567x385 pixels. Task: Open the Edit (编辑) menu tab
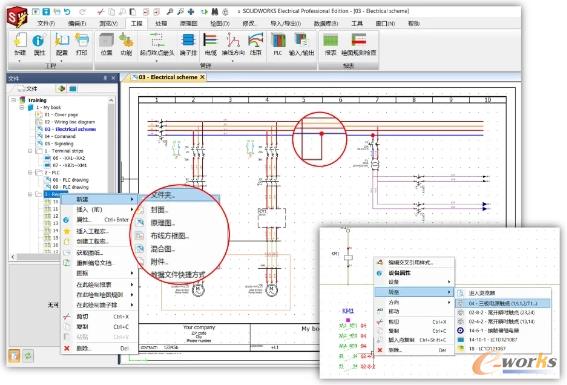(77, 23)
